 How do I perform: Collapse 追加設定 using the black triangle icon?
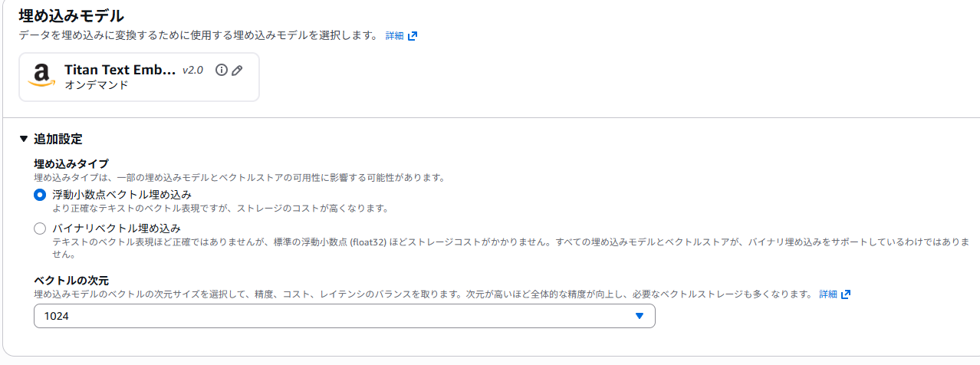pyautogui.click(x=23, y=140)
